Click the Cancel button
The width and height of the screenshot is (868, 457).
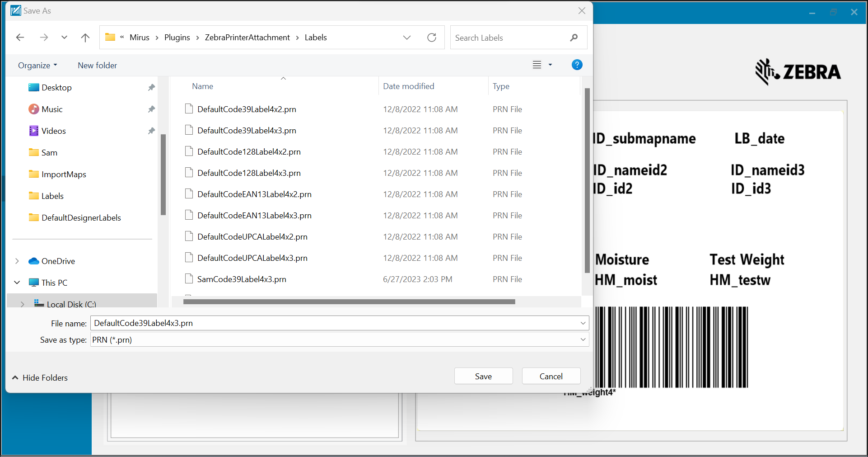(x=551, y=376)
